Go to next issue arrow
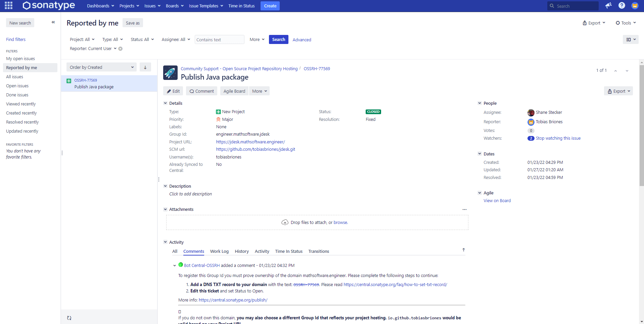The width and height of the screenshot is (644, 324). click(x=627, y=71)
